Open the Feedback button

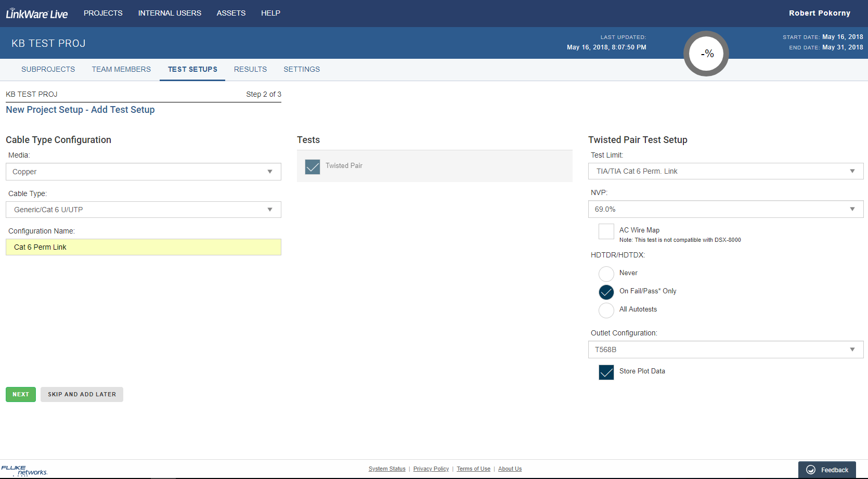[827, 470]
